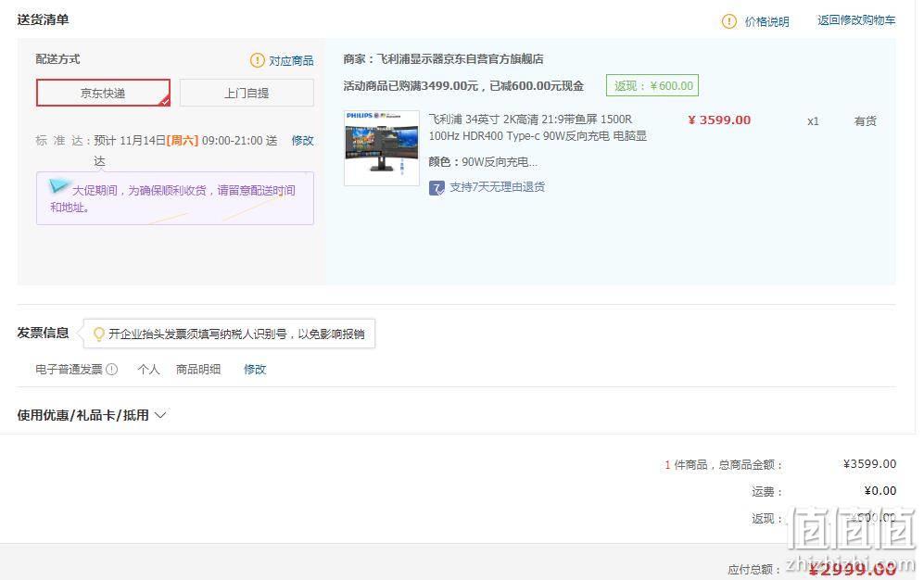
Task: Click the 电子普通发票 label
Action: 69,369
